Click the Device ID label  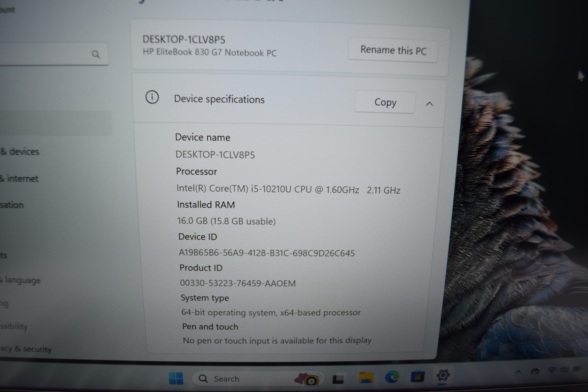[198, 237]
